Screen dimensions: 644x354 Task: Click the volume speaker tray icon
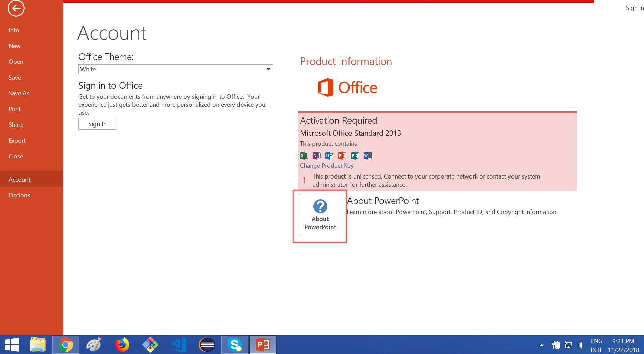click(581, 345)
